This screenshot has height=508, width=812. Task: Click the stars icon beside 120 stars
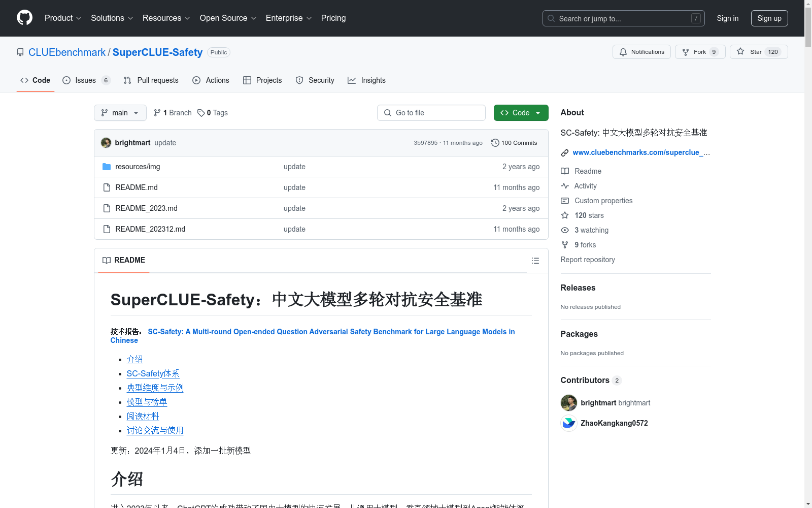[565, 215]
